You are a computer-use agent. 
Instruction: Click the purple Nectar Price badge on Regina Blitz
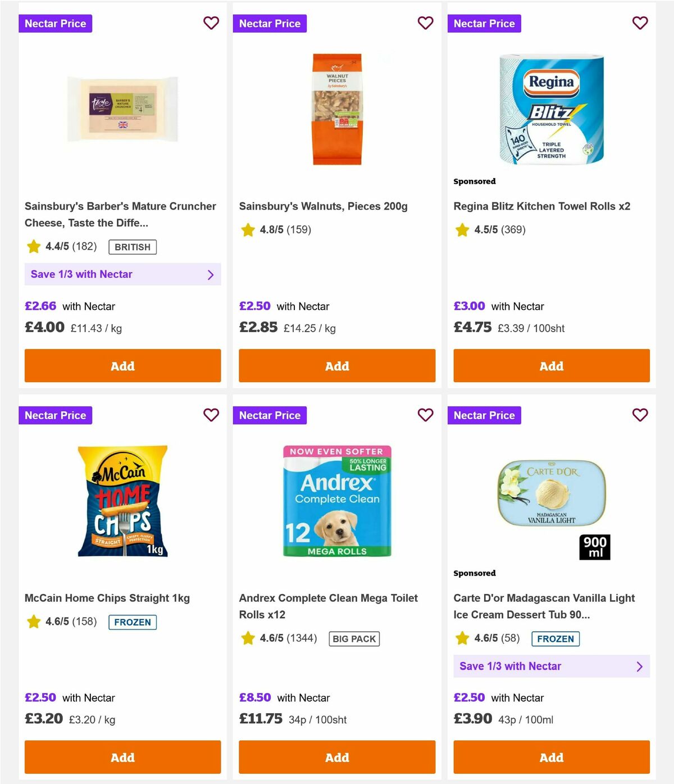(485, 23)
